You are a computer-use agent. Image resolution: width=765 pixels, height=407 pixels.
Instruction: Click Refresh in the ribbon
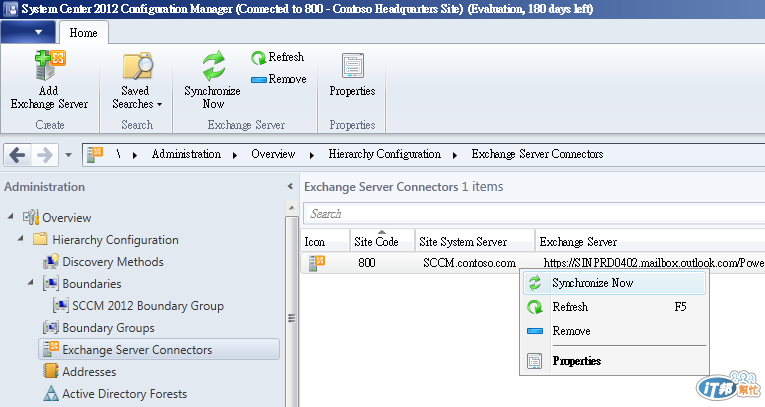(278, 58)
